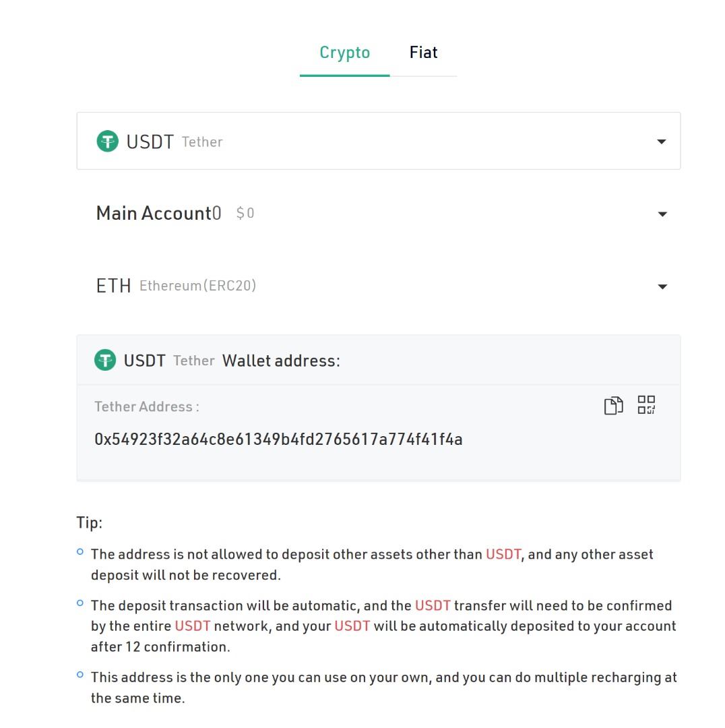Click the Ethereum(ERC20) network label
The image size is (725, 728).
(197, 286)
